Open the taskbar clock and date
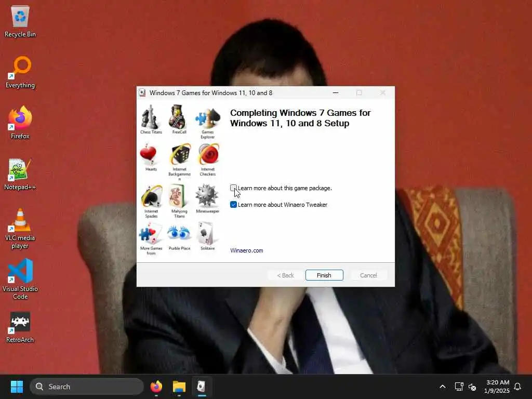This screenshot has height=399, width=532. [497, 387]
